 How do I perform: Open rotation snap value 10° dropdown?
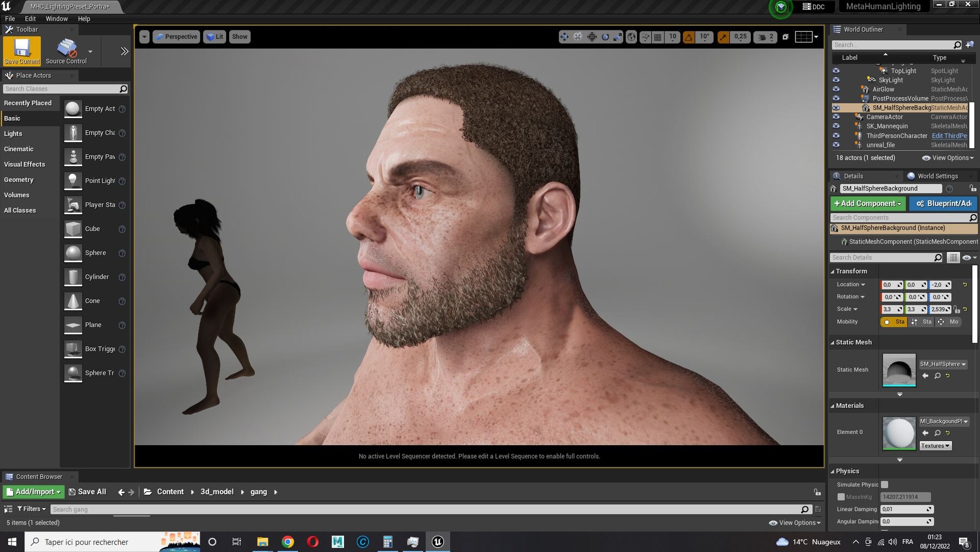coord(704,37)
